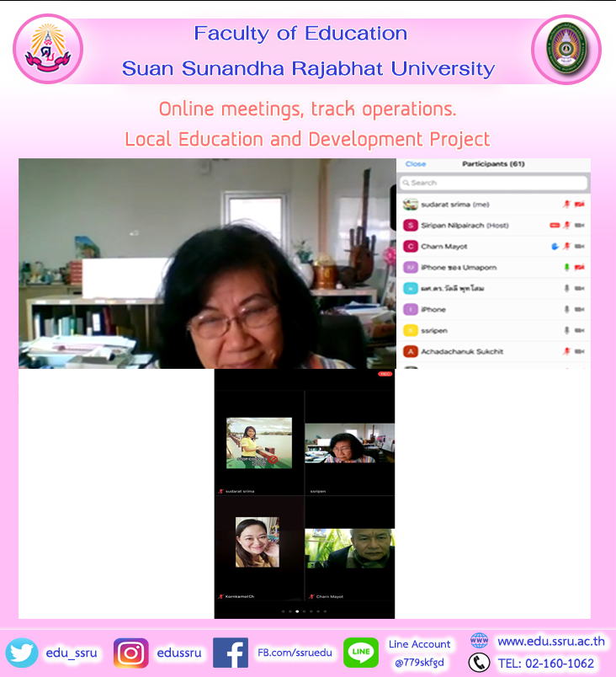Click the active page dot in gallery view
Image resolution: width=616 pixels, height=677 pixels.
click(296, 611)
